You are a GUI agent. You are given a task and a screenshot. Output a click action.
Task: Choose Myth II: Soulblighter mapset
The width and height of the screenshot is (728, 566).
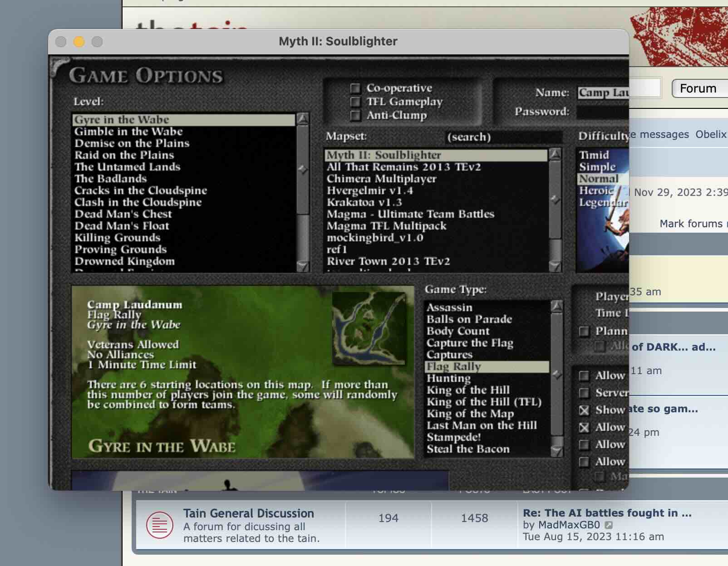point(436,155)
